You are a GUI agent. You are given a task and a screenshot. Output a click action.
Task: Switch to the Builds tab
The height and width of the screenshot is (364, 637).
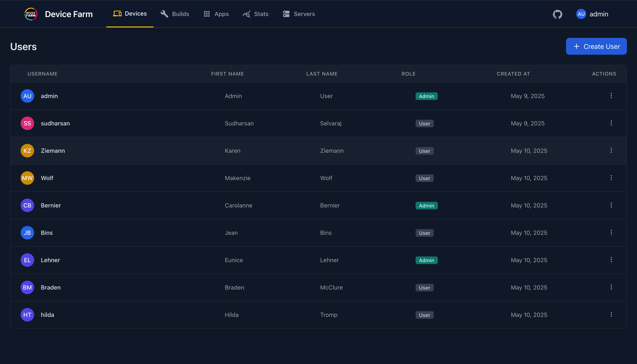click(175, 14)
